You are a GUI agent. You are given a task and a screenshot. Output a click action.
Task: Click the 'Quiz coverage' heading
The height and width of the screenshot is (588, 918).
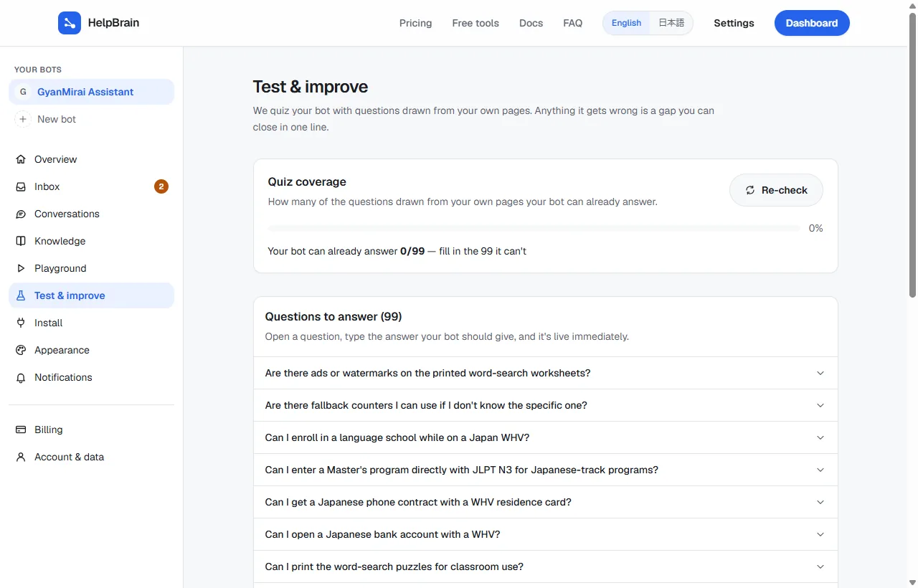tap(307, 181)
